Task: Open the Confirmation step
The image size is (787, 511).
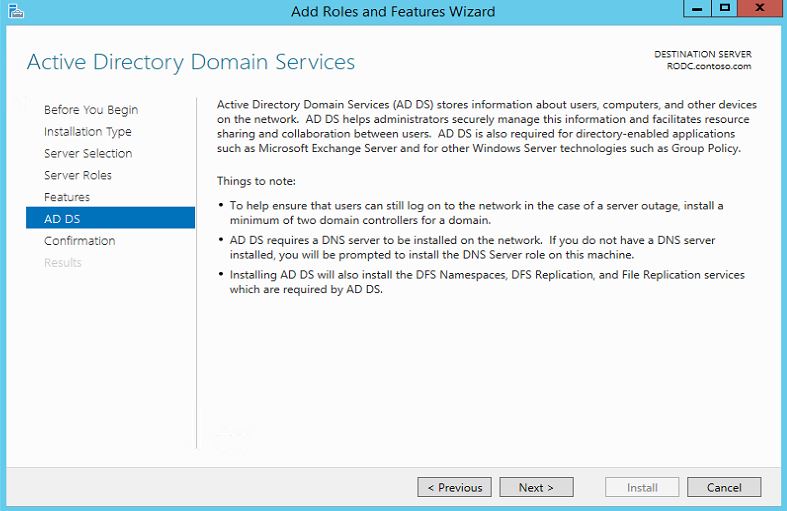Action: point(79,241)
